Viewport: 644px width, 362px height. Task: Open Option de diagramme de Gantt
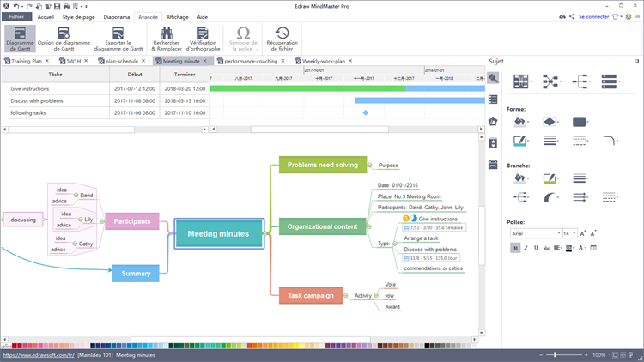pyautogui.click(x=64, y=39)
